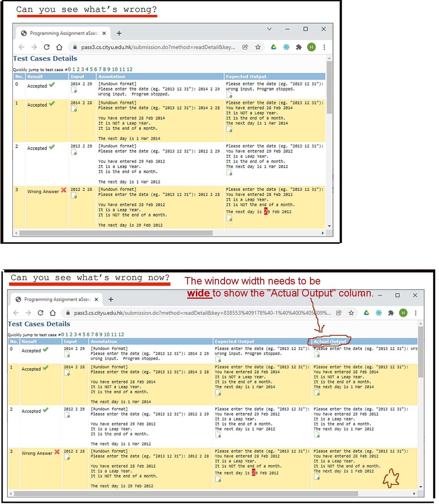Open the Extensions puzzle icon in the upper window
439x504 pixels.
pyautogui.click(x=299, y=47)
